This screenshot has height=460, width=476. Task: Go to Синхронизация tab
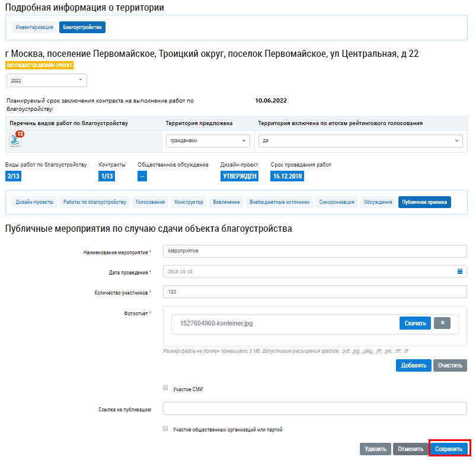tap(337, 202)
